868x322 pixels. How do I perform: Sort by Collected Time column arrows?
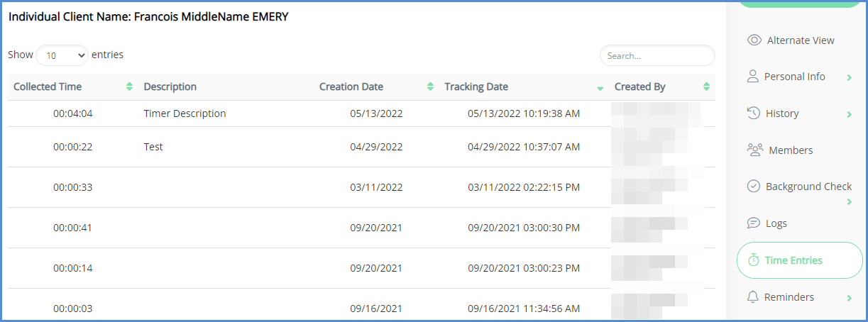pos(129,87)
